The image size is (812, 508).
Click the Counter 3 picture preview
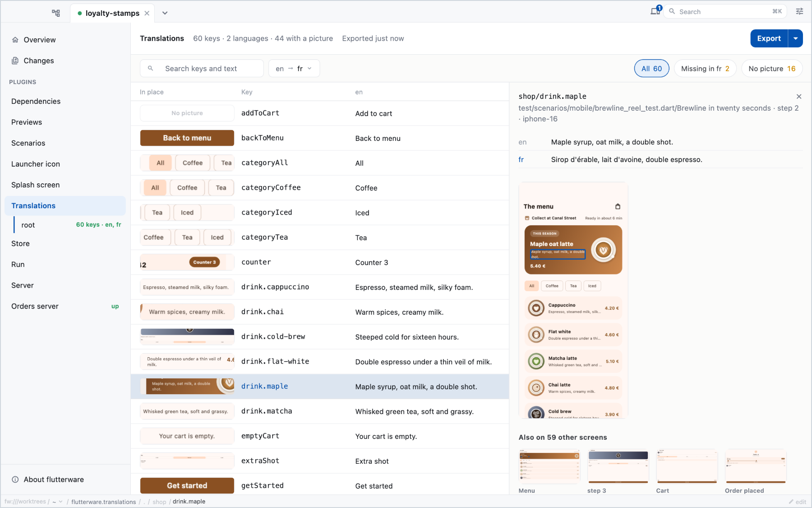click(187, 262)
